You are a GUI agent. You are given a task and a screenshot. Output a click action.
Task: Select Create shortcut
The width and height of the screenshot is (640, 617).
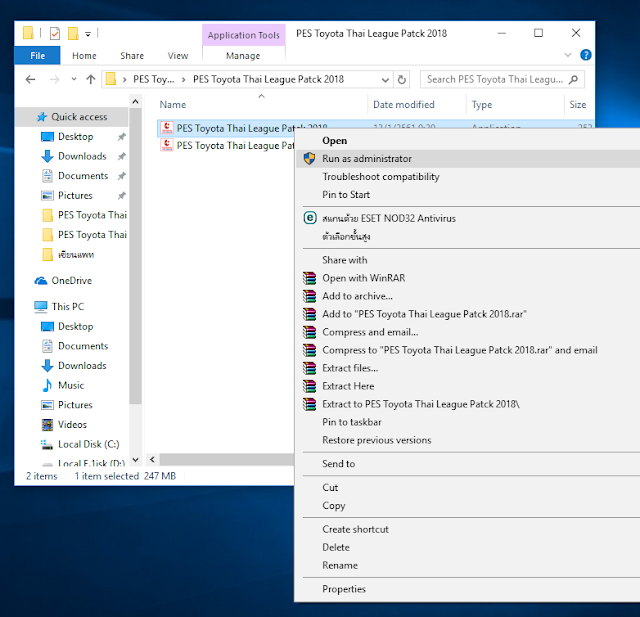tap(355, 529)
